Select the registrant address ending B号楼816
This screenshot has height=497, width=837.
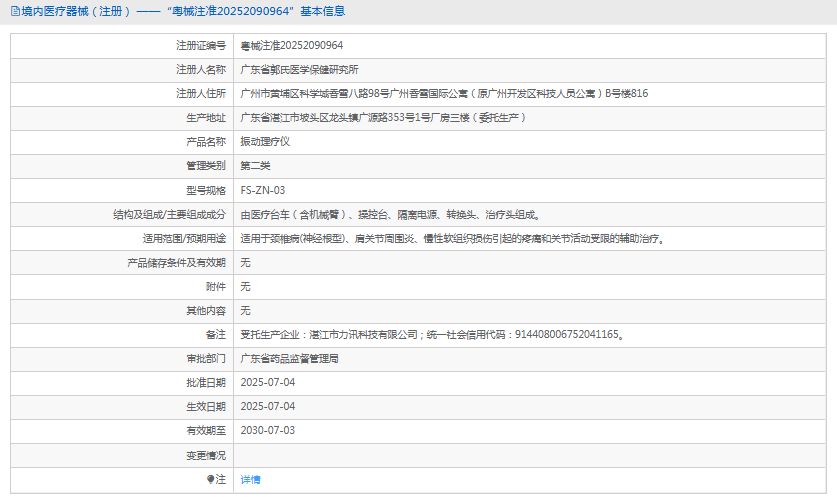click(x=444, y=93)
